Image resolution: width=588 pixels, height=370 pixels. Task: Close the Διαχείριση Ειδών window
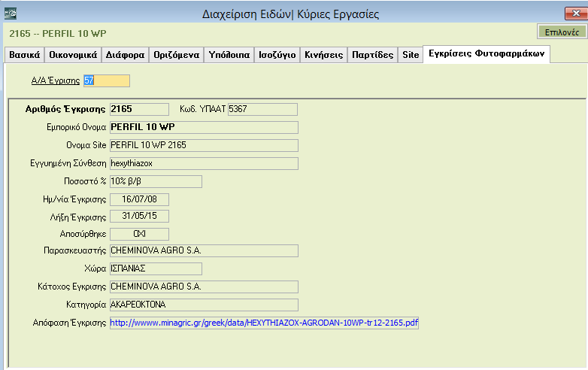[x=576, y=14]
